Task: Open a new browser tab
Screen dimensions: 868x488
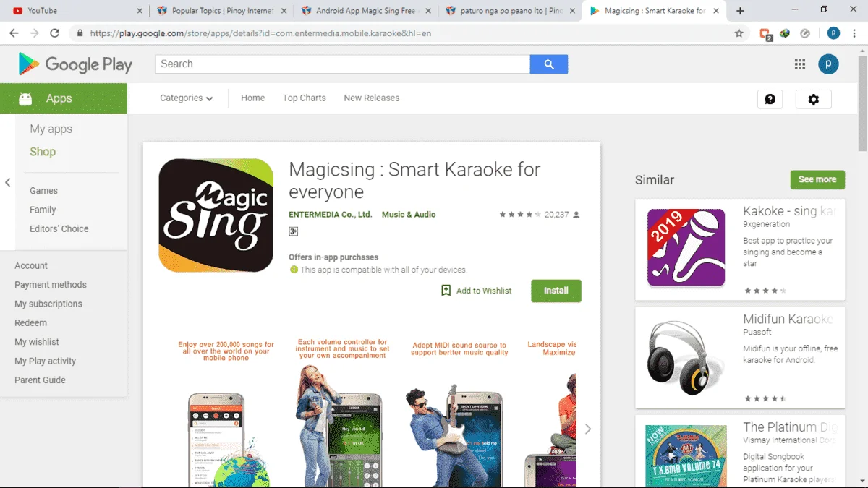Action: tap(740, 11)
